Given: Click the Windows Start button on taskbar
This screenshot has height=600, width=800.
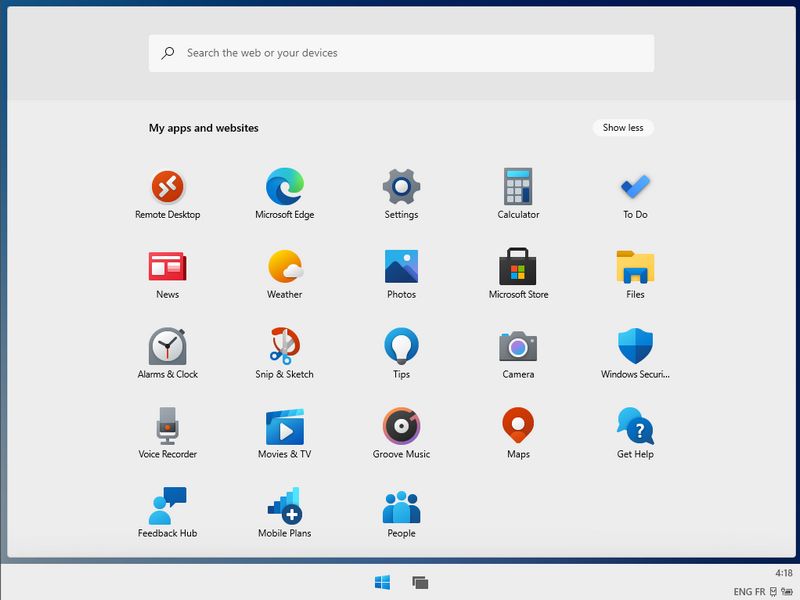Looking at the screenshot, I should [x=382, y=582].
